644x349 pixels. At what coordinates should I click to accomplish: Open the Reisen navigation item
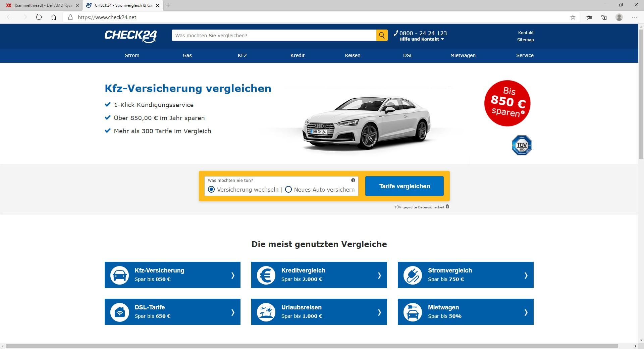click(353, 55)
